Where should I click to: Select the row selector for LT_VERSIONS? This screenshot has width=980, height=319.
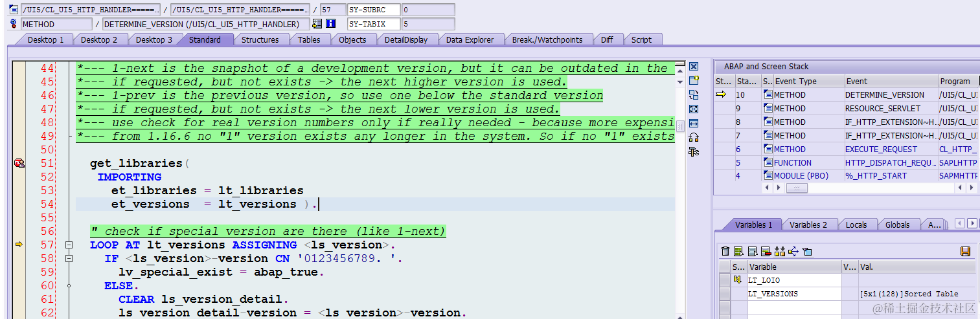(x=724, y=294)
